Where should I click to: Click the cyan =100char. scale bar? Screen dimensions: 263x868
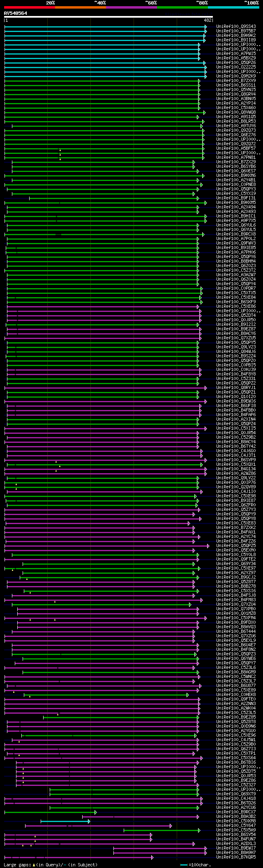click(184, 865)
